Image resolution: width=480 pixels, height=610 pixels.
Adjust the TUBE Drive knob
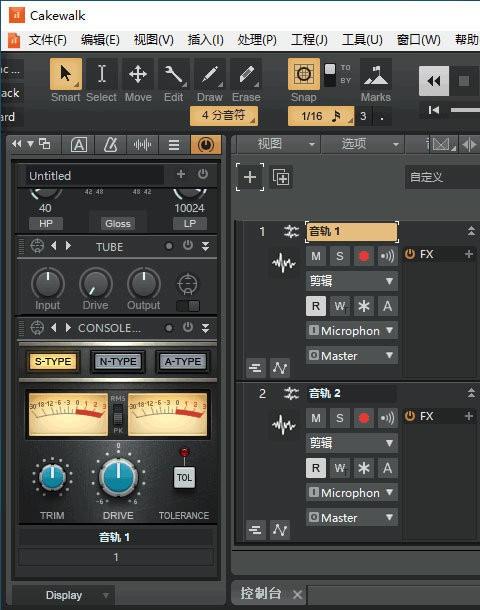[96, 283]
